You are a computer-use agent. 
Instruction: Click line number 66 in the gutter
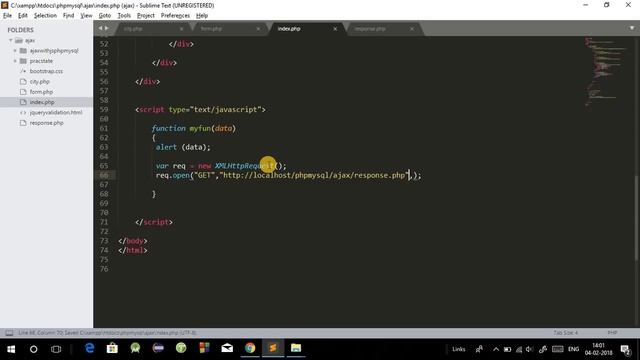tap(104, 175)
